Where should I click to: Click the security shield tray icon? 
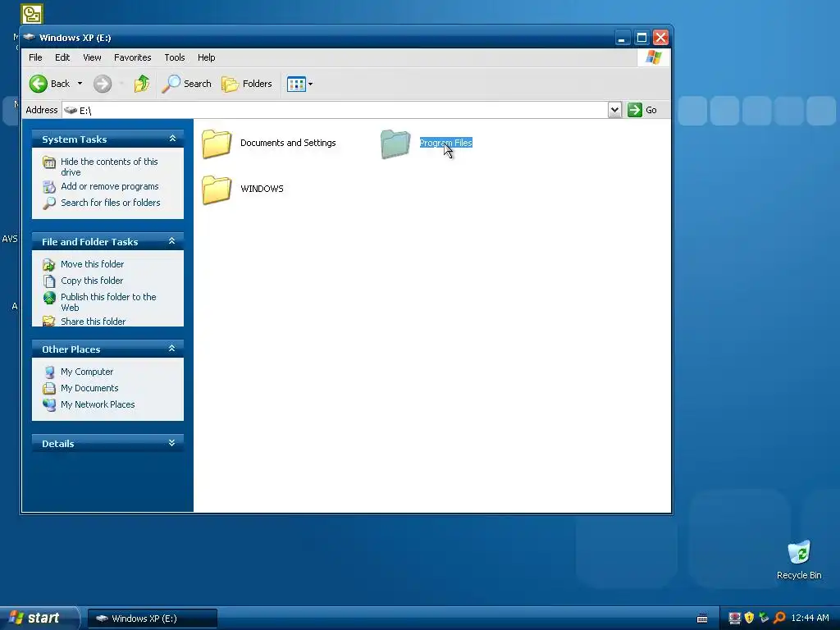point(750,619)
